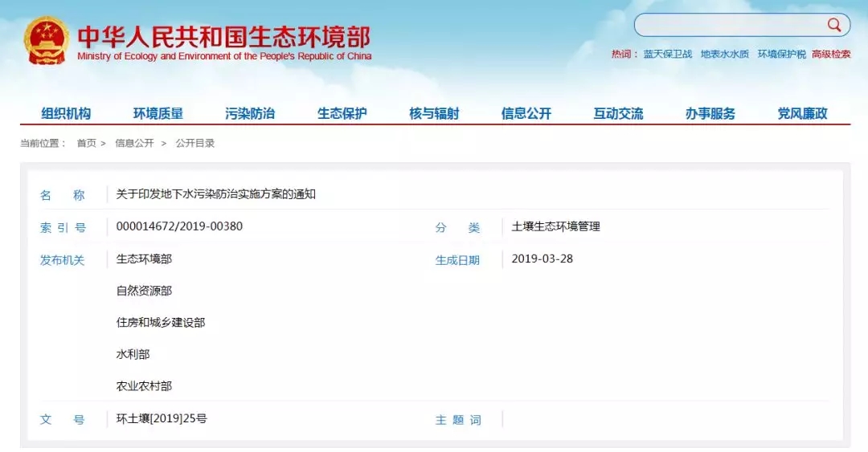This screenshot has width=868, height=452.
Task: Open the 信息公开 menu
Action: 526,113
